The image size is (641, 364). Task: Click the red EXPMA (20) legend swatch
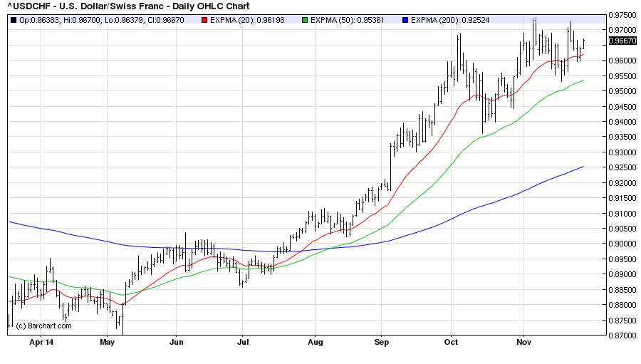point(204,19)
